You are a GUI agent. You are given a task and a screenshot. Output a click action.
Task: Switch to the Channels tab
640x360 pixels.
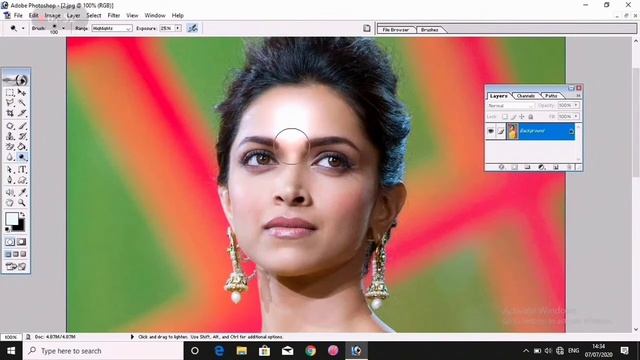(x=525, y=96)
